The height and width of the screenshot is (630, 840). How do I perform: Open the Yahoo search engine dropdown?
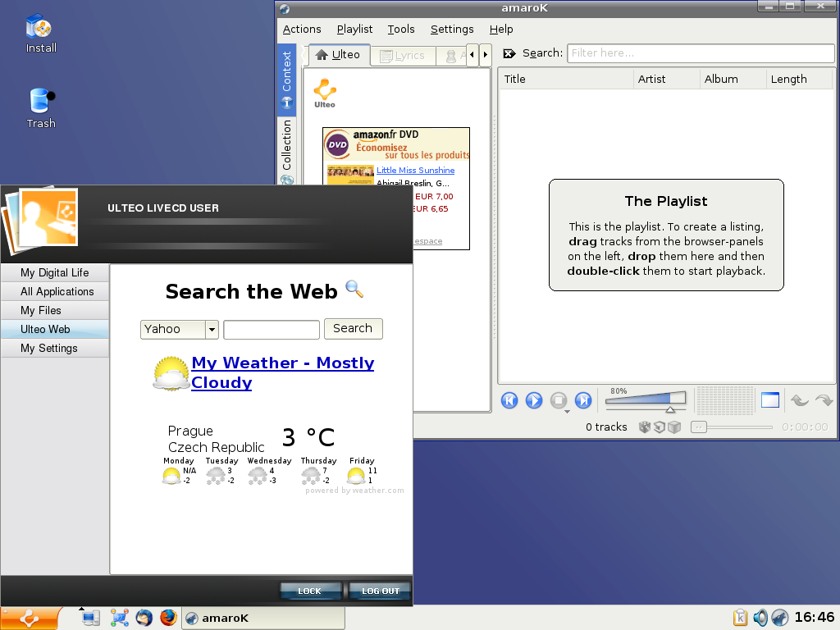click(x=180, y=330)
